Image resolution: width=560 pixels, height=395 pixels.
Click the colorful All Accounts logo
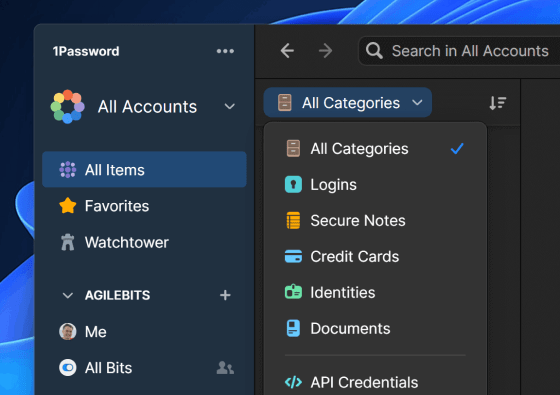pos(68,106)
